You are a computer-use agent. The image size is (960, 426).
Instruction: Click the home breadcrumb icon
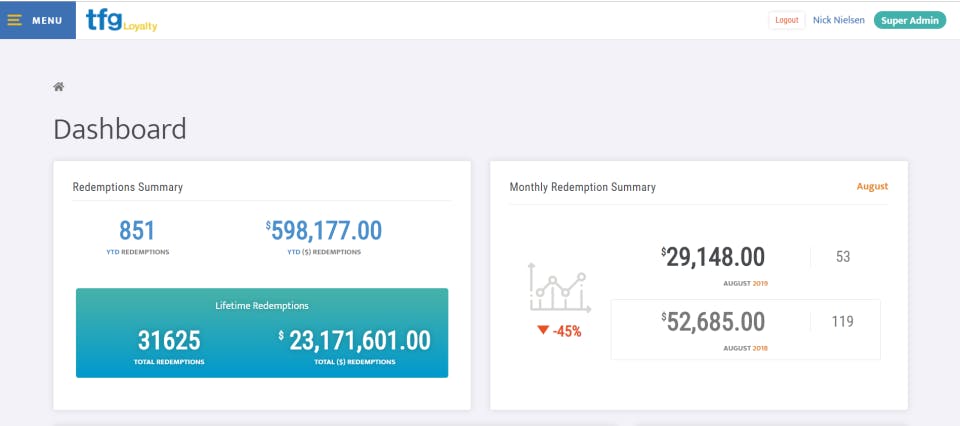pyautogui.click(x=59, y=87)
